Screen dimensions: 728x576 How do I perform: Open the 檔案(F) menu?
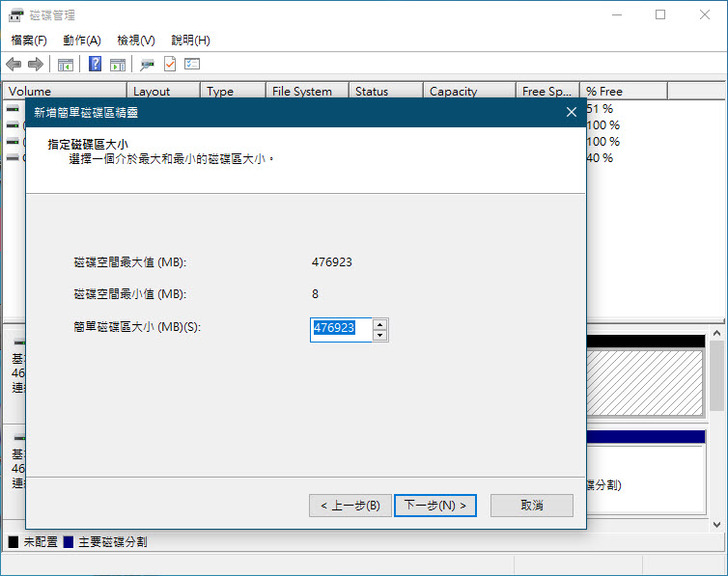coord(29,40)
